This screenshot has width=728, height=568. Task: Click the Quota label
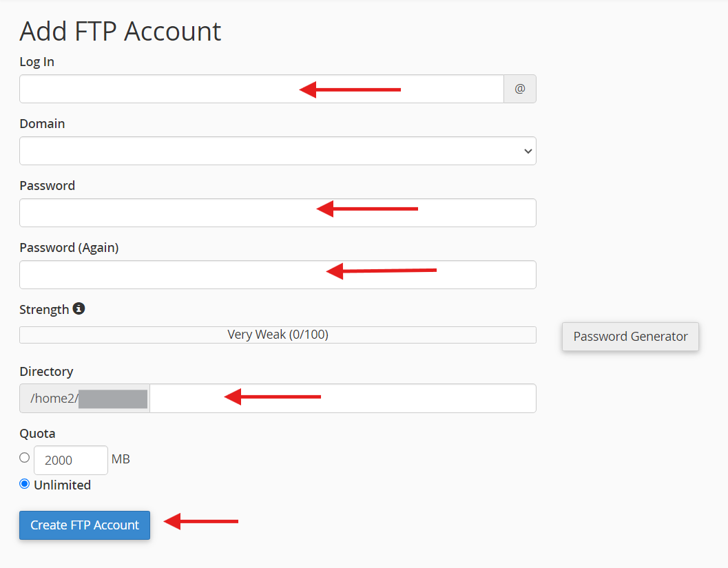pyautogui.click(x=38, y=434)
